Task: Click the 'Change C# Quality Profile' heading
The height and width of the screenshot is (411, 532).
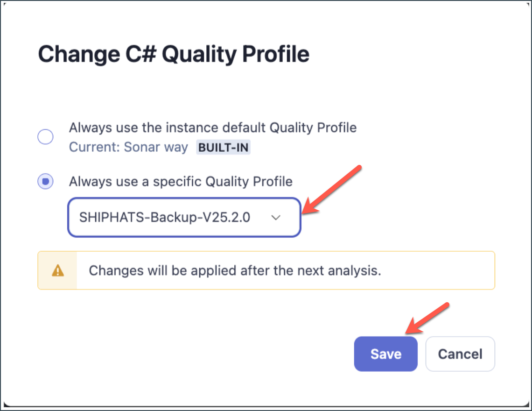Action: pos(173,54)
